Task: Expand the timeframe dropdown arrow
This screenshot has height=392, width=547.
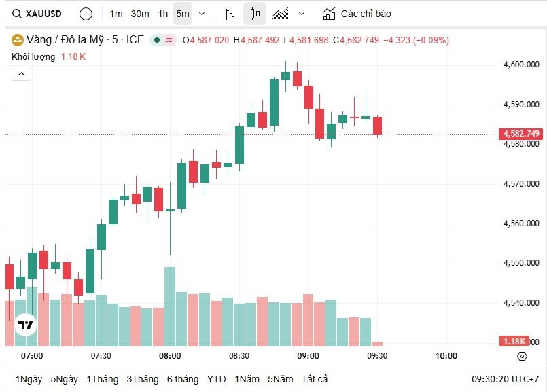Action: pyautogui.click(x=202, y=14)
